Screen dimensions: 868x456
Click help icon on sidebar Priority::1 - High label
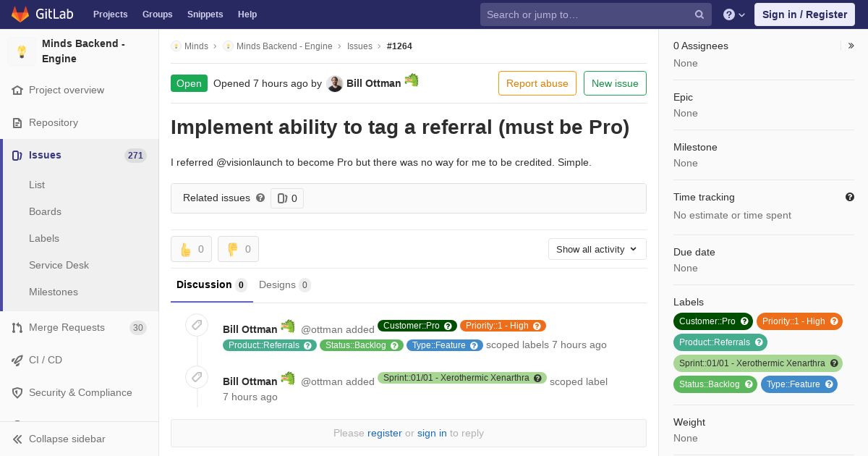834,321
